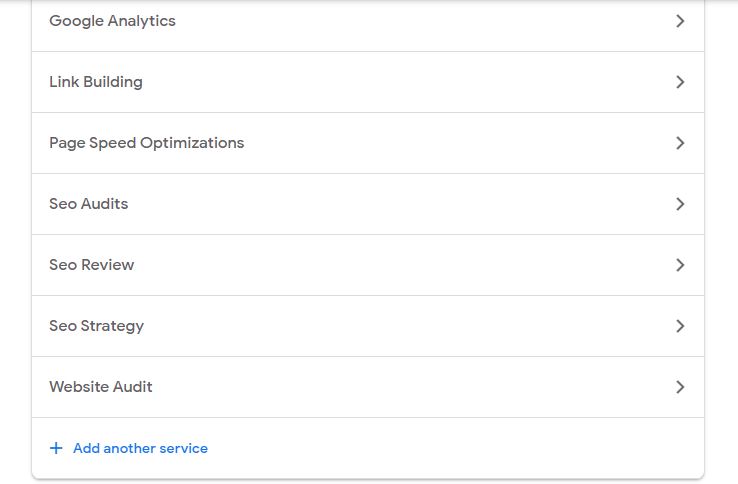This screenshot has height=484, width=738.
Task: Click the arrow next to Page Speed Optimizations
Action: (x=680, y=143)
